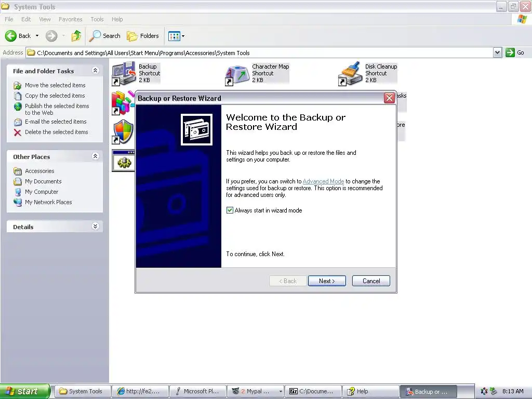Open the Mypal taskbar group dropdown arrow
Image resolution: width=532 pixels, height=399 pixels.
click(281, 392)
